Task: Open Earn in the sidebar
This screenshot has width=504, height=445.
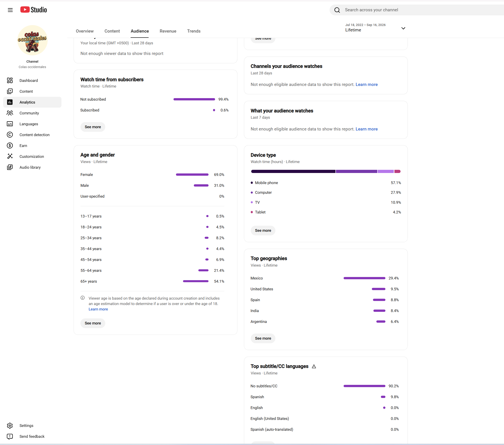Action: tap(32, 146)
